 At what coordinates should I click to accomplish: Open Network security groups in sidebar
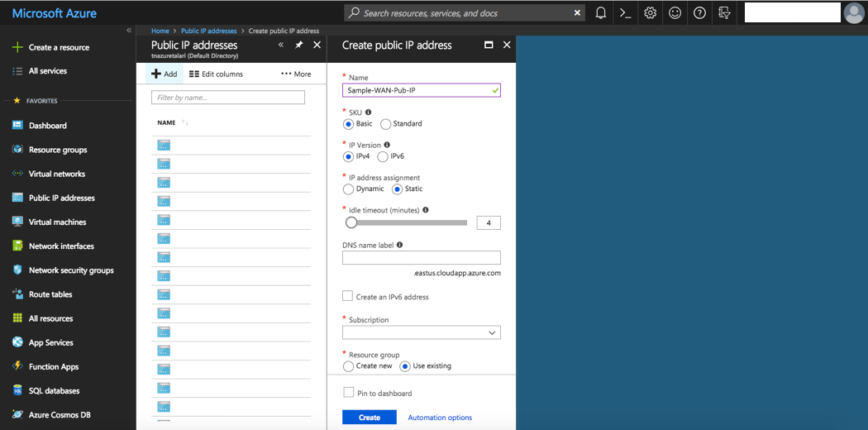point(70,270)
